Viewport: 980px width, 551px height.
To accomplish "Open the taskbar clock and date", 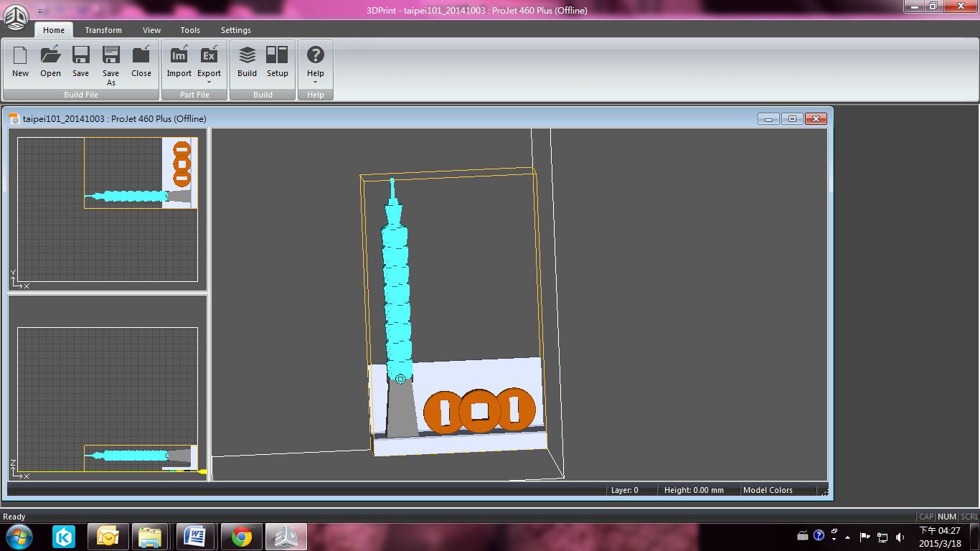I will pyautogui.click(x=939, y=537).
